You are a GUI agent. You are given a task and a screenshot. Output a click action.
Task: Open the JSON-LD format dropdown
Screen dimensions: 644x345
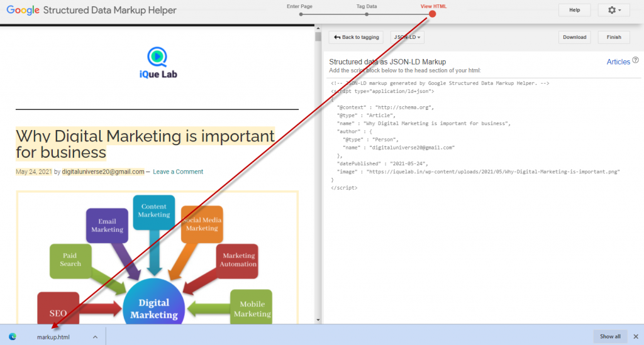407,37
